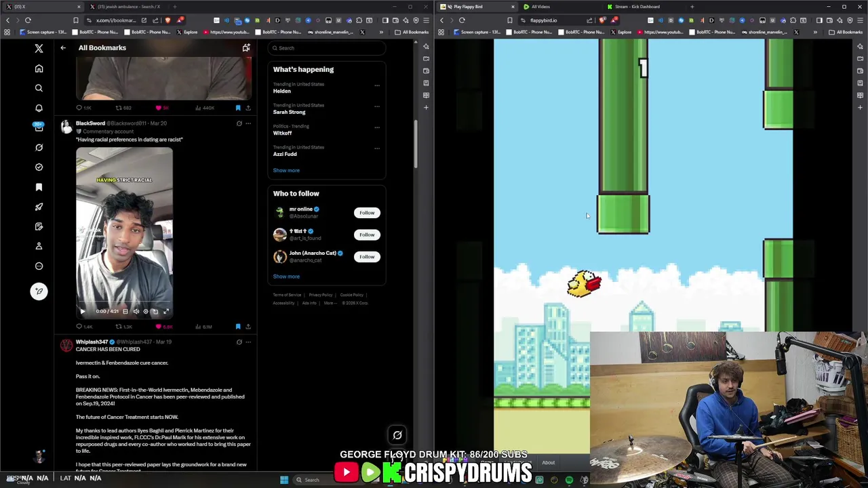Open the X Home icon in sidebar
The width and height of the screenshot is (868, 488).
click(x=39, y=68)
